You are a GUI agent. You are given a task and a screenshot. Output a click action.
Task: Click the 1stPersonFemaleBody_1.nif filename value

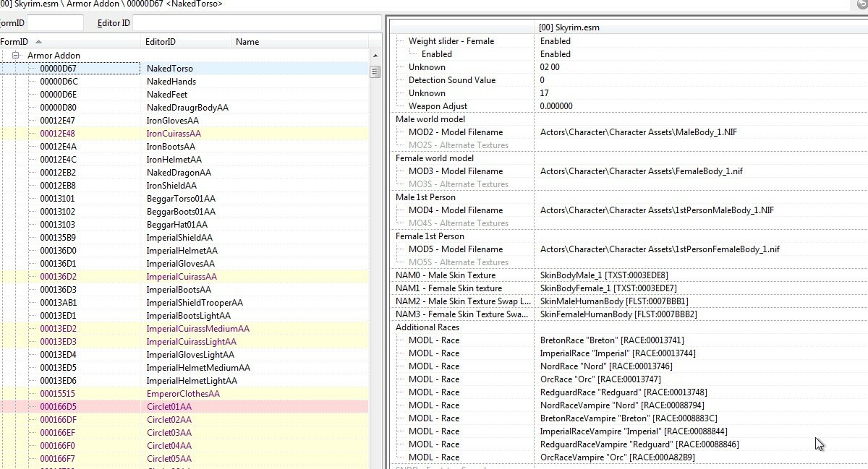[x=660, y=249]
